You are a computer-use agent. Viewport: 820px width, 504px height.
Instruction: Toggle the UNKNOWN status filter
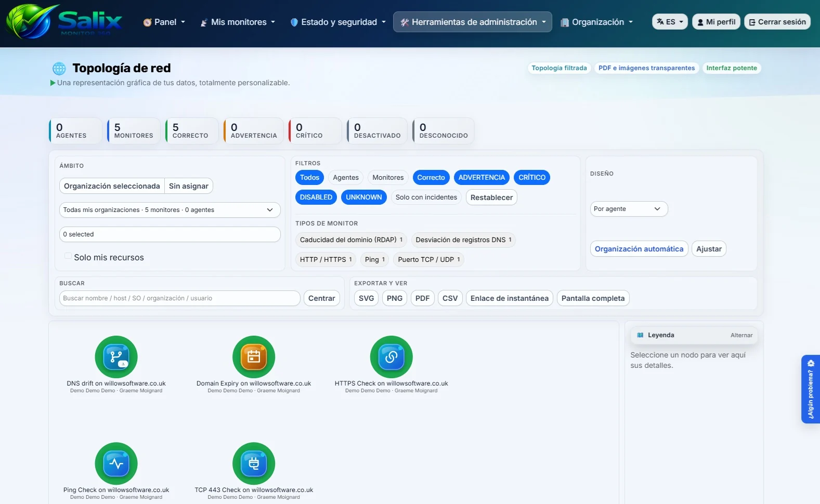click(364, 197)
